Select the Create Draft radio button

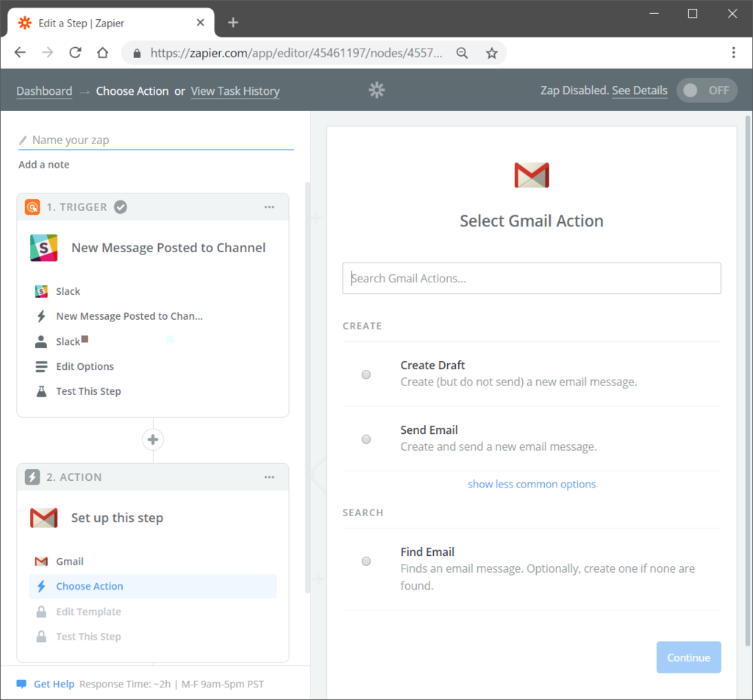[366, 374]
